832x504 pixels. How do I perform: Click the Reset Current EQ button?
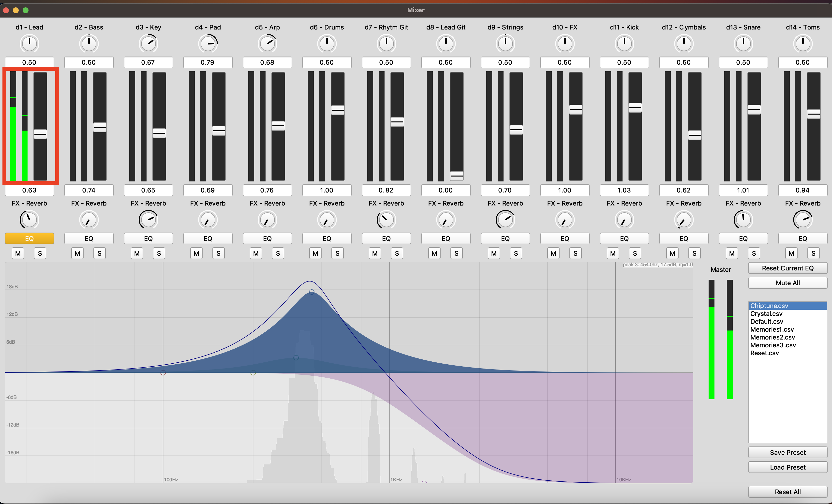(x=787, y=268)
